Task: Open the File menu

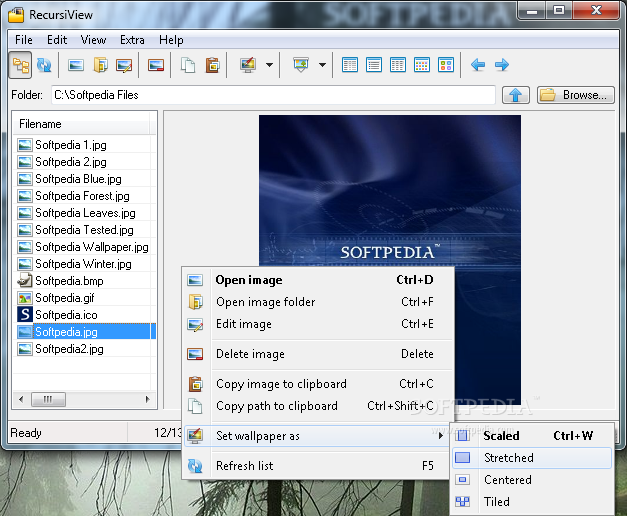Action: pos(24,40)
